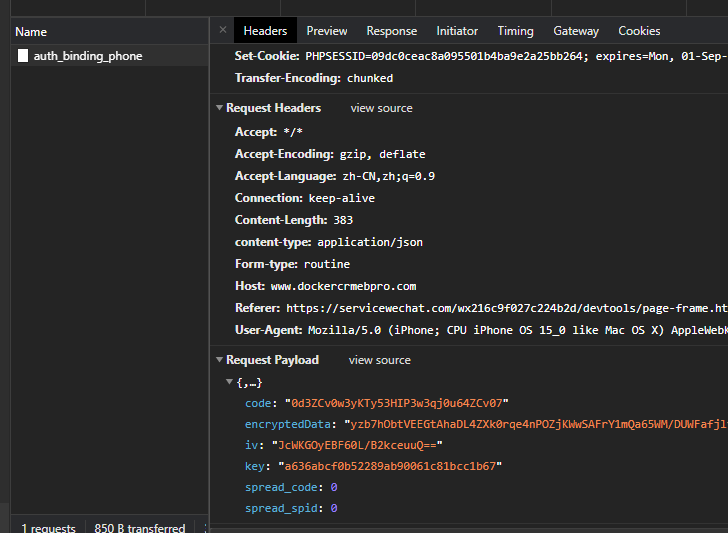The height and width of the screenshot is (533, 728).
Task: Click the 850 B transferred status entry
Action: click(x=140, y=528)
